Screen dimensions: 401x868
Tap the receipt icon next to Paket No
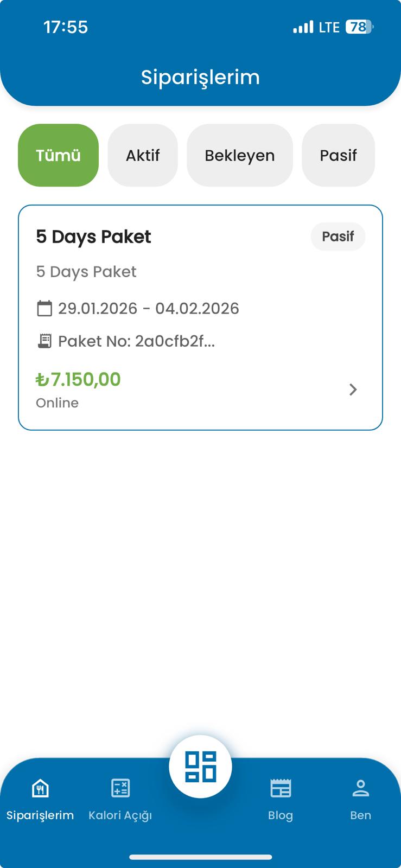point(44,341)
